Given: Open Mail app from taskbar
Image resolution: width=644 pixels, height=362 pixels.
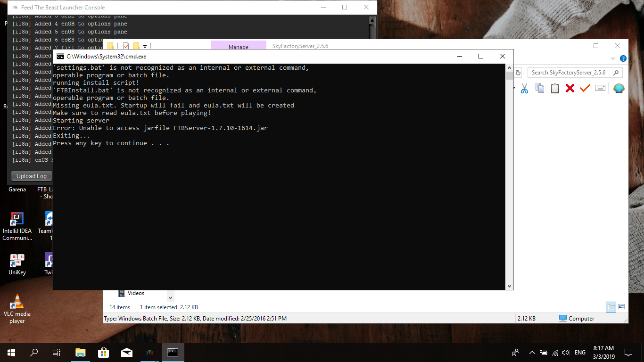Looking at the screenshot, I should click(x=126, y=353).
